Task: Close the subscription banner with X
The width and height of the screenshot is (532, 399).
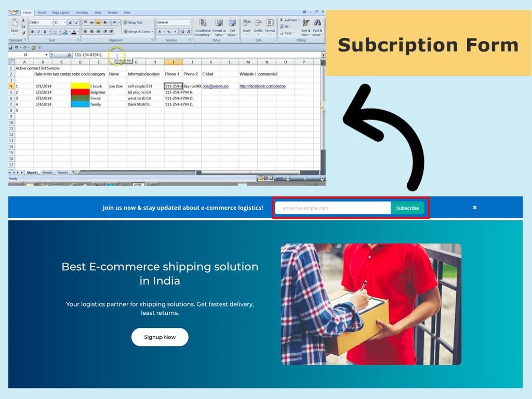Action: pyautogui.click(x=475, y=207)
